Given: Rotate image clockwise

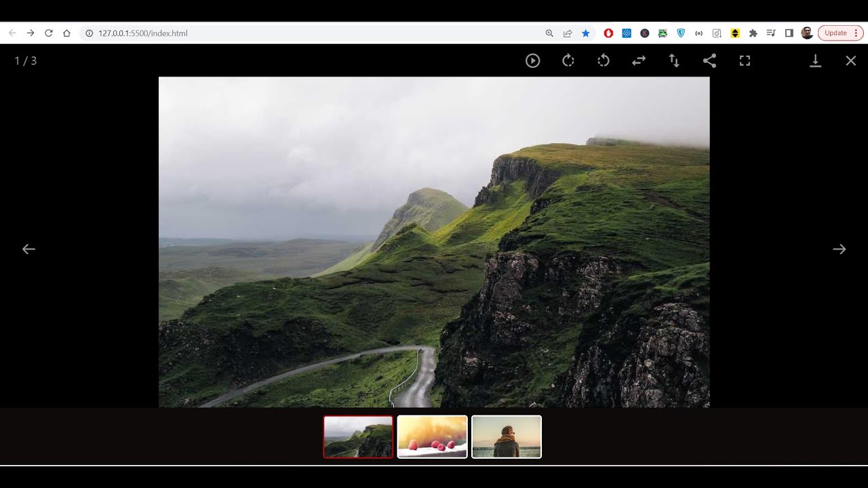Looking at the screenshot, I should click(568, 61).
